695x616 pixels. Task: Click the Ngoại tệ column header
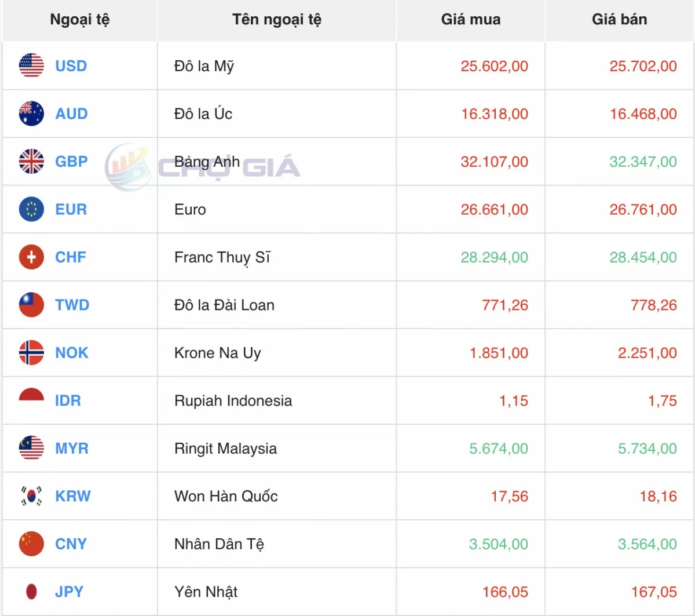(79, 20)
